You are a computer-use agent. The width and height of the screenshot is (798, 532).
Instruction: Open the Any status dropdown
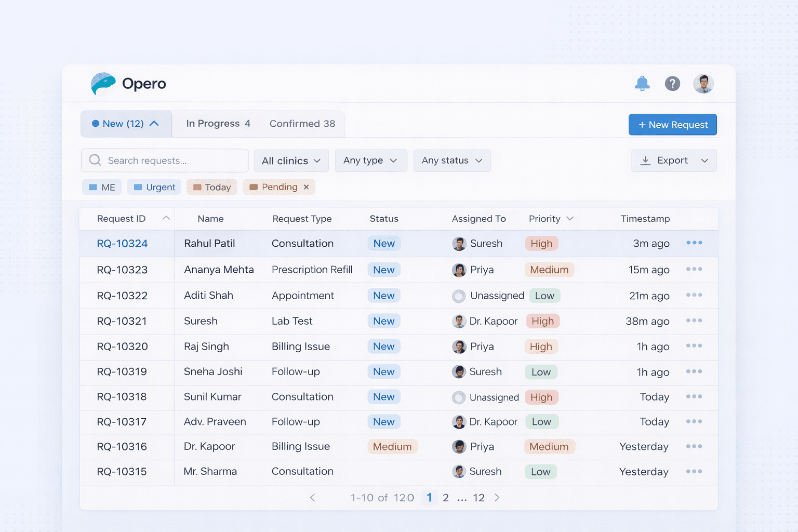coord(451,160)
